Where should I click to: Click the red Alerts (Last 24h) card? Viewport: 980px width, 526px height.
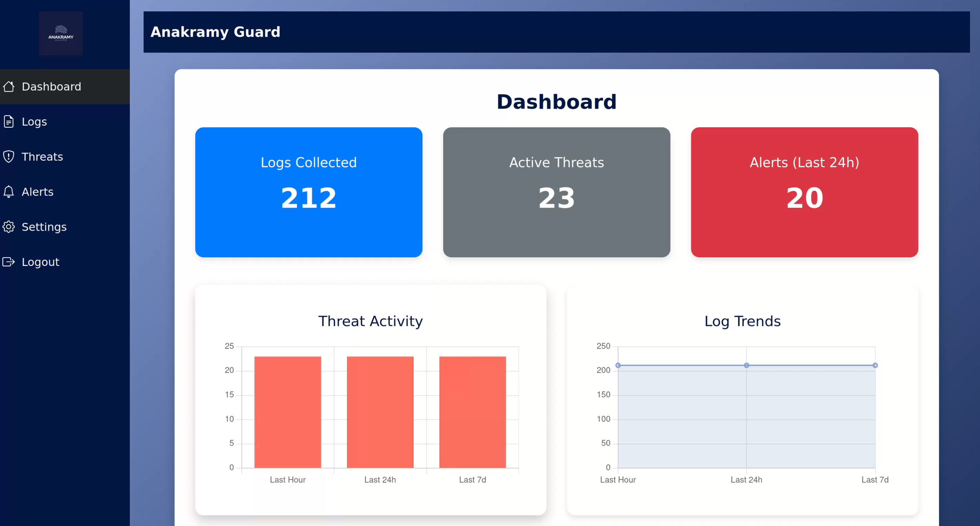pos(804,192)
